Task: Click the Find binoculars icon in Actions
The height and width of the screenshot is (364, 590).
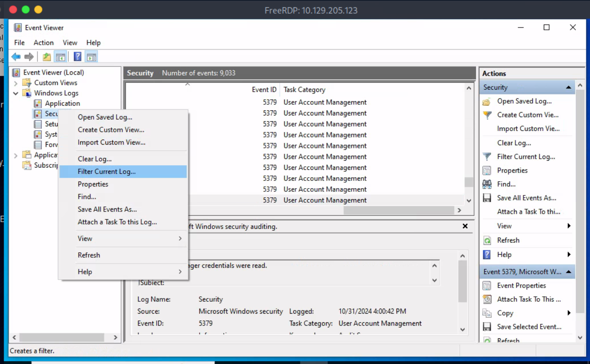Action: coord(487,184)
